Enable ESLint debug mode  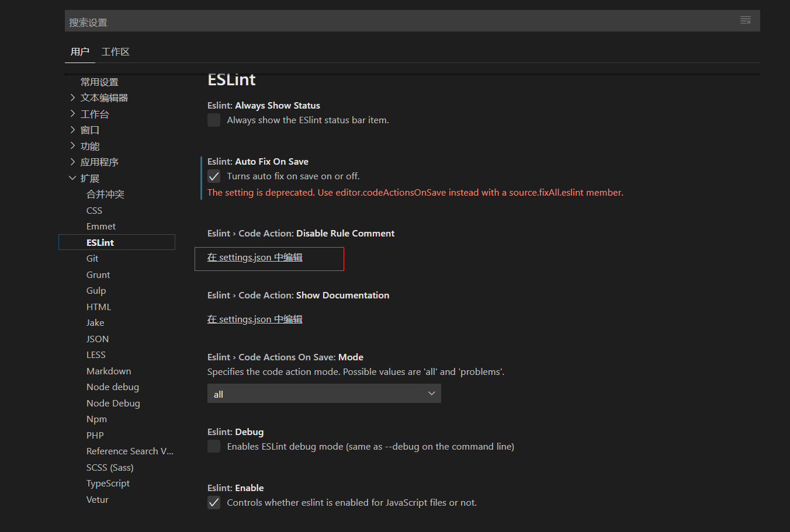(214, 446)
